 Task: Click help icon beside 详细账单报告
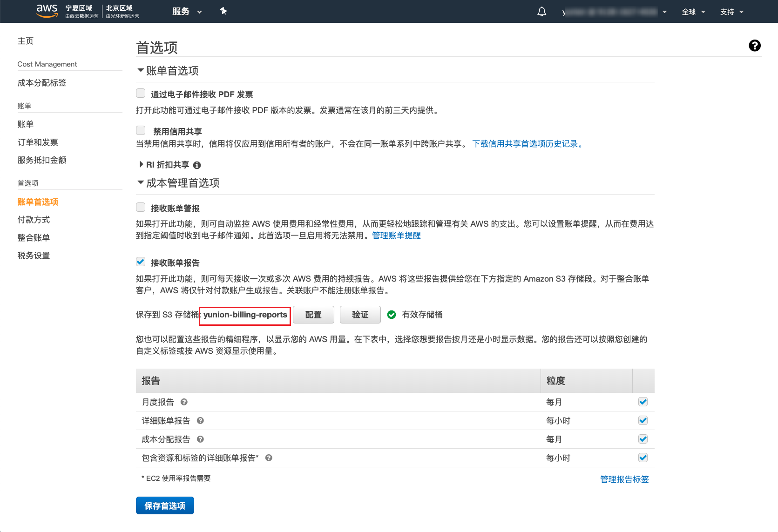coord(200,421)
